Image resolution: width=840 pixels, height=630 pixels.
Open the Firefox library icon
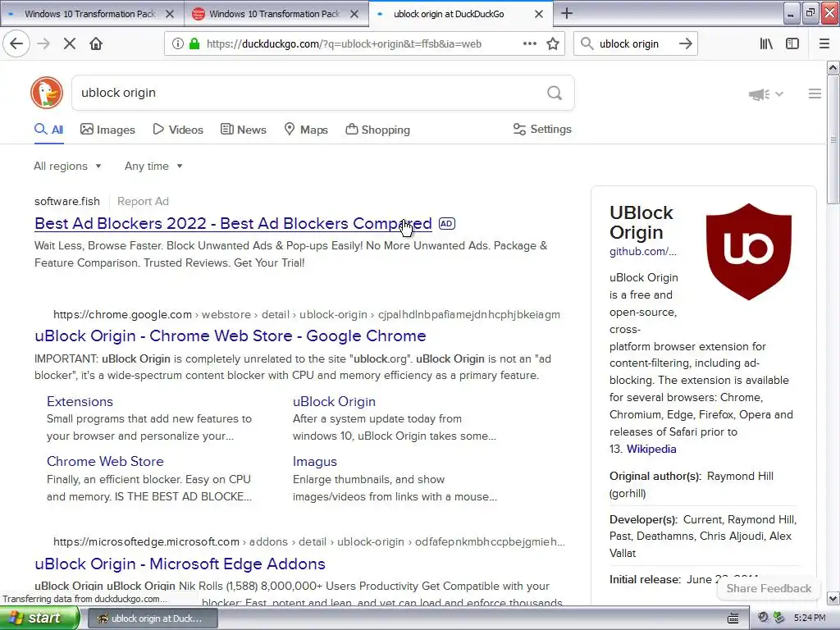(766, 44)
